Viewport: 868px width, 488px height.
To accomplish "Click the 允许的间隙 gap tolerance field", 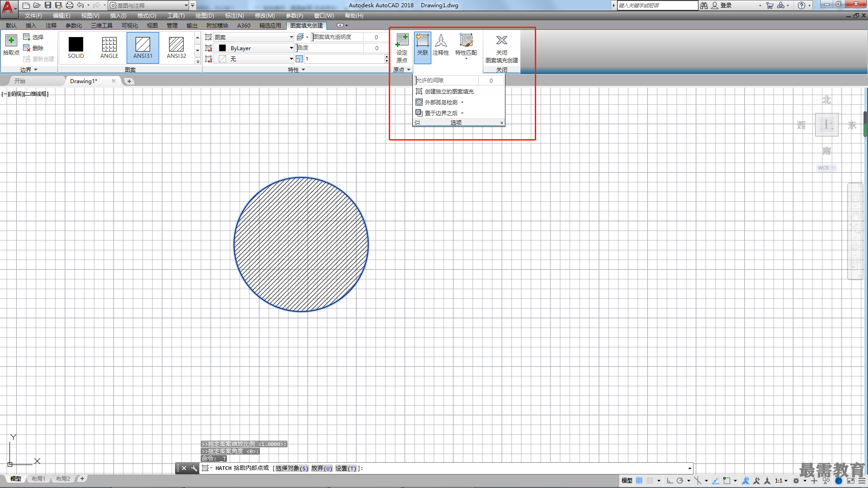I will (459, 80).
